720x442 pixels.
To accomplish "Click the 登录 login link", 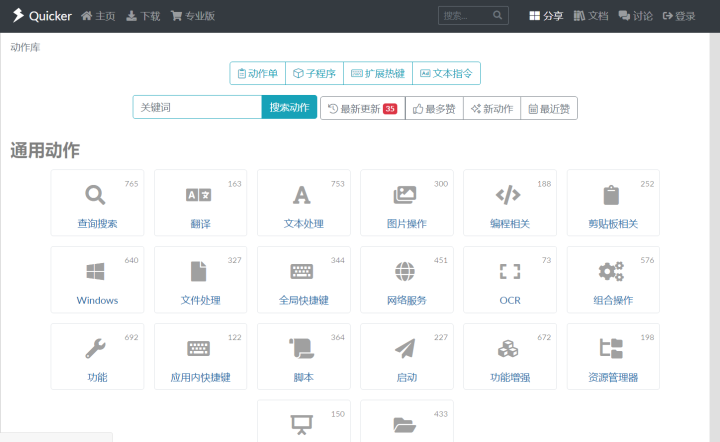I will tap(679, 16).
